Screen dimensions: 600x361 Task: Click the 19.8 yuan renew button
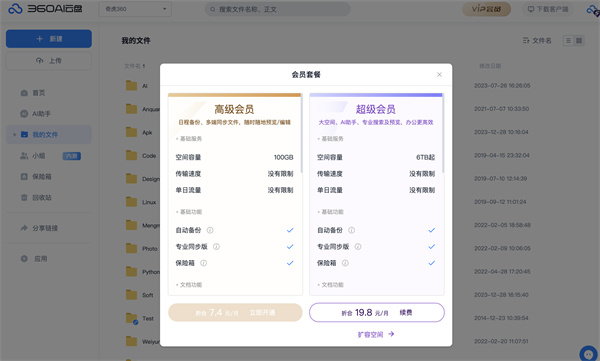coord(377,312)
